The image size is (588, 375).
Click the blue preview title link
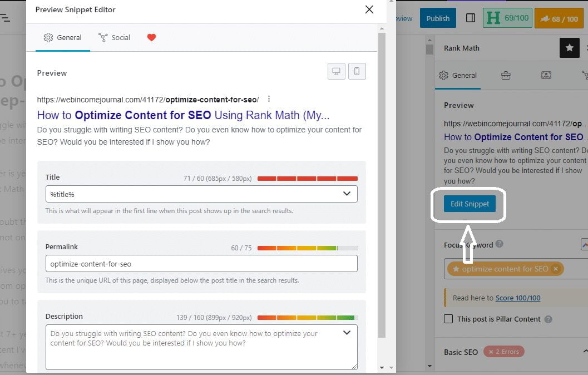coord(184,115)
